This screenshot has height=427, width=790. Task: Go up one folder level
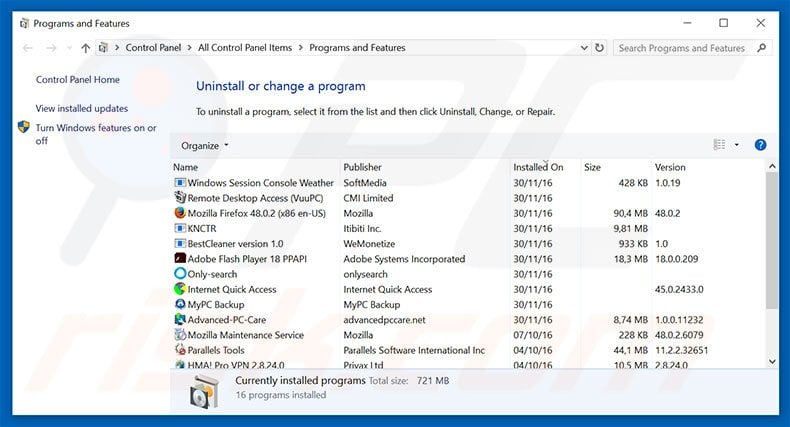pyautogui.click(x=86, y=48)
